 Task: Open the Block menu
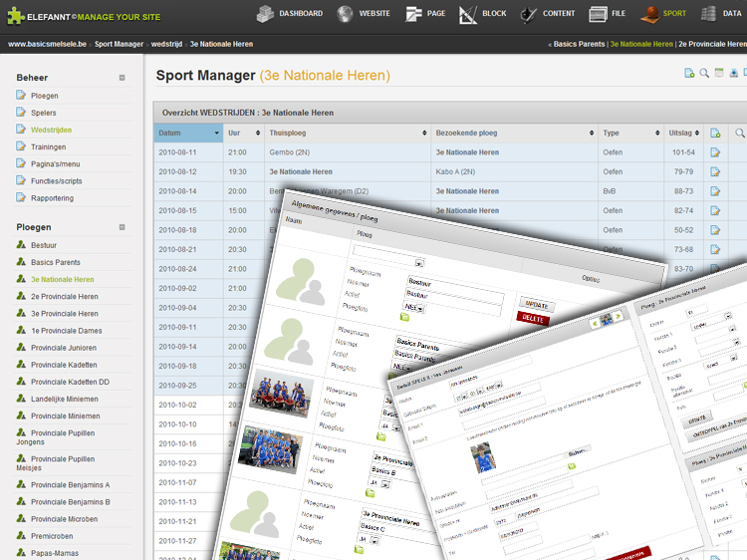click(483, 14)
